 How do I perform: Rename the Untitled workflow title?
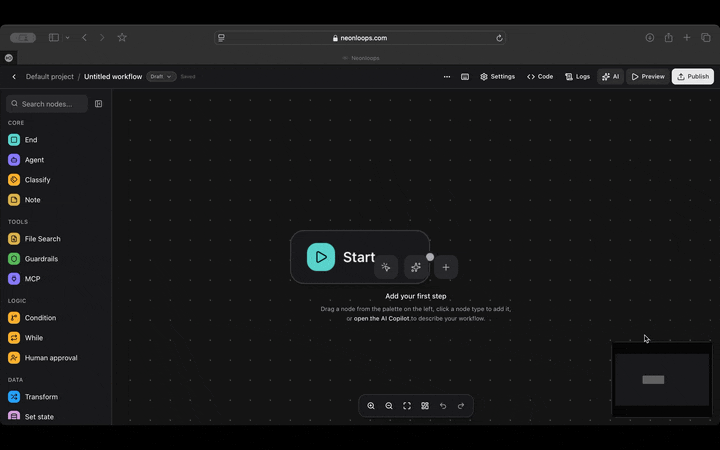113,77
